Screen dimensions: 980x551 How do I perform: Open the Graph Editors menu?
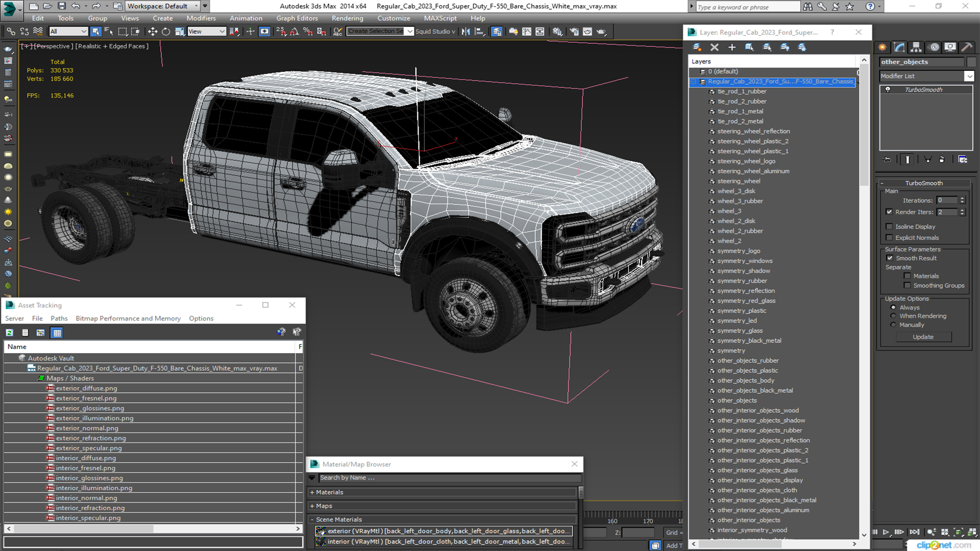tap(297, 18)
